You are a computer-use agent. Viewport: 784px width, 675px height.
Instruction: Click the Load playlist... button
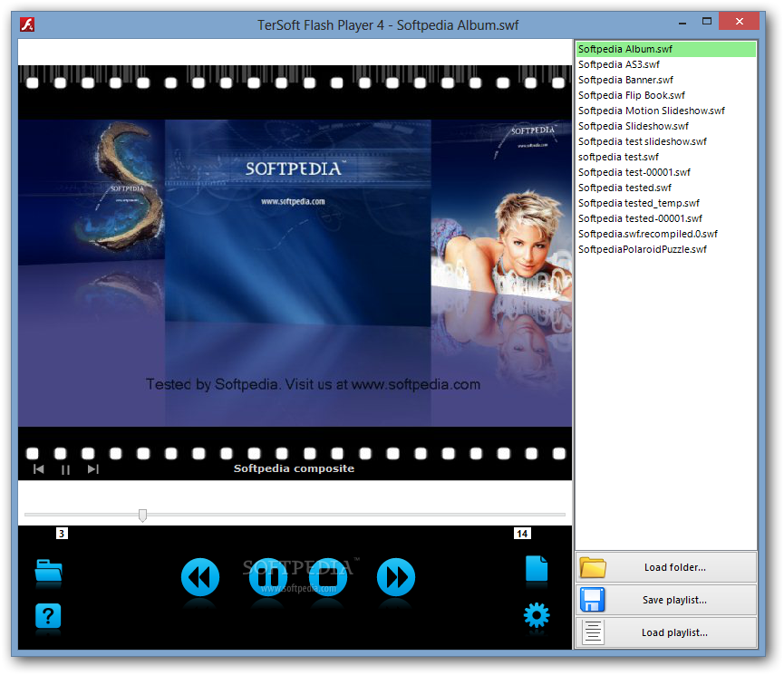pyautogui.click(x=666, y=632)
